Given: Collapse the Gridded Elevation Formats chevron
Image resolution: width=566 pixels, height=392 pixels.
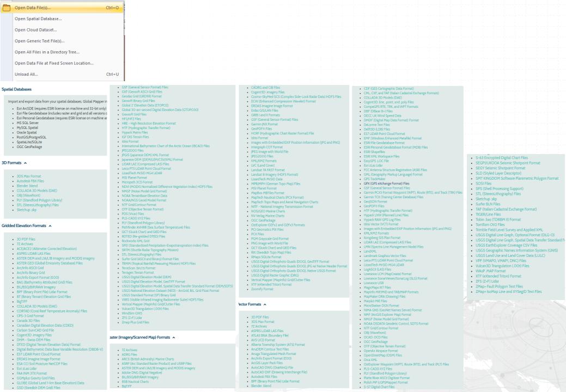Looking at the screenshot, I should click(x=50, y=226).
